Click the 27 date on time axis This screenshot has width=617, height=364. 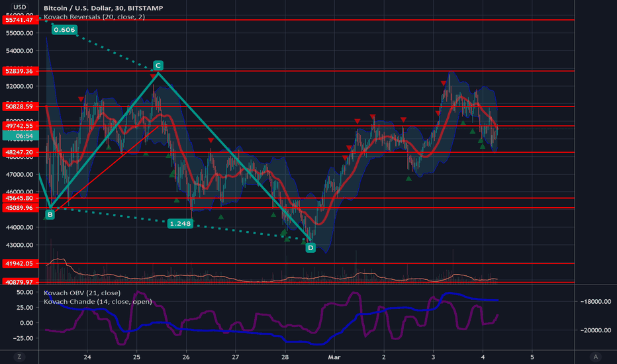tap(235, 357)
